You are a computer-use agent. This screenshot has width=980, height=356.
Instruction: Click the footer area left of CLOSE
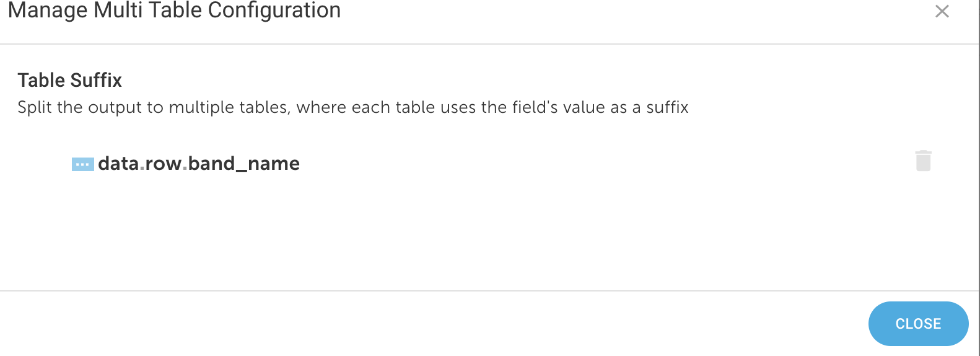point(434,324)
